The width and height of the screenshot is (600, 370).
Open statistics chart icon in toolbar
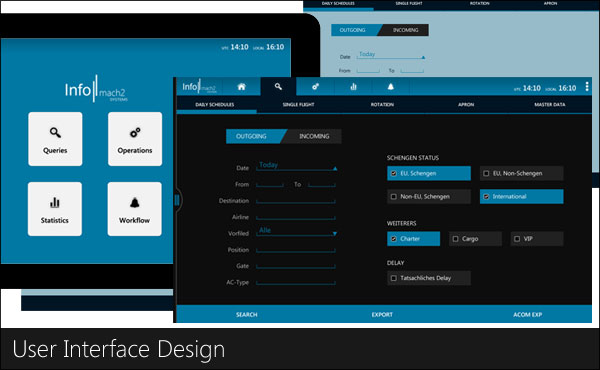click(353, 87)
